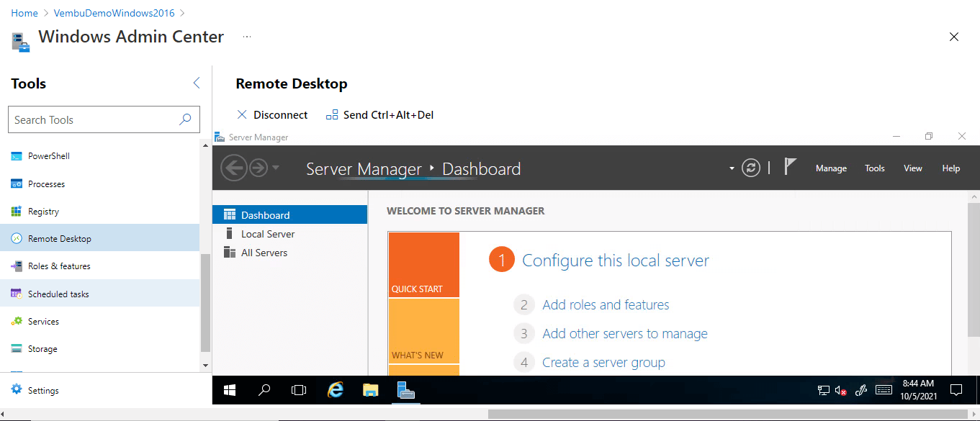The width and height of the screenshot is (980, 421).
Task: Open network status in system tray
Action: coord(824,391)
